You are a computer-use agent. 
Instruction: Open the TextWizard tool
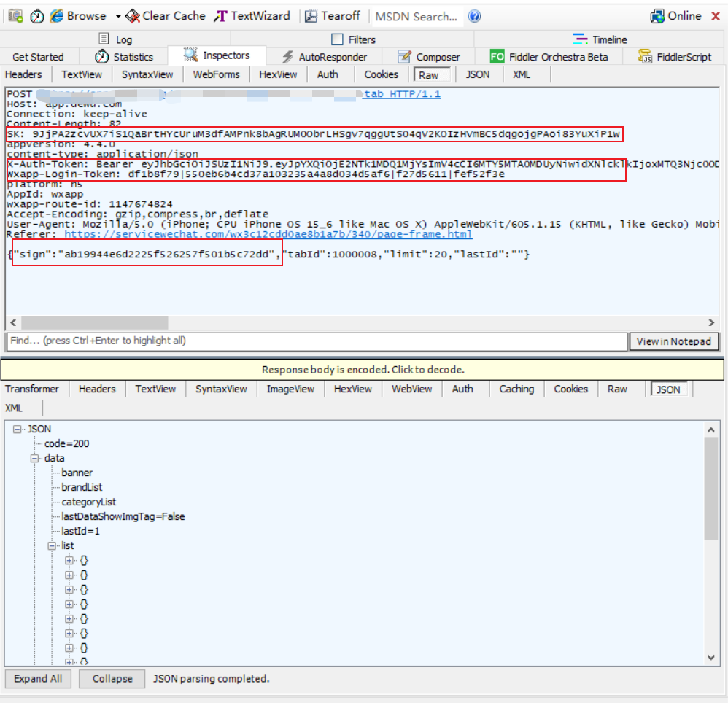coord(252,16)
